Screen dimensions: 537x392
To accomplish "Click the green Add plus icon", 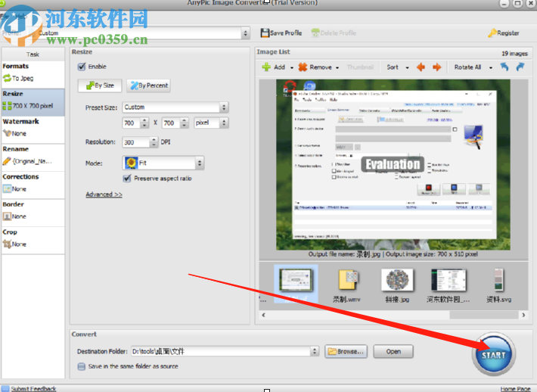I will [266, 67].
